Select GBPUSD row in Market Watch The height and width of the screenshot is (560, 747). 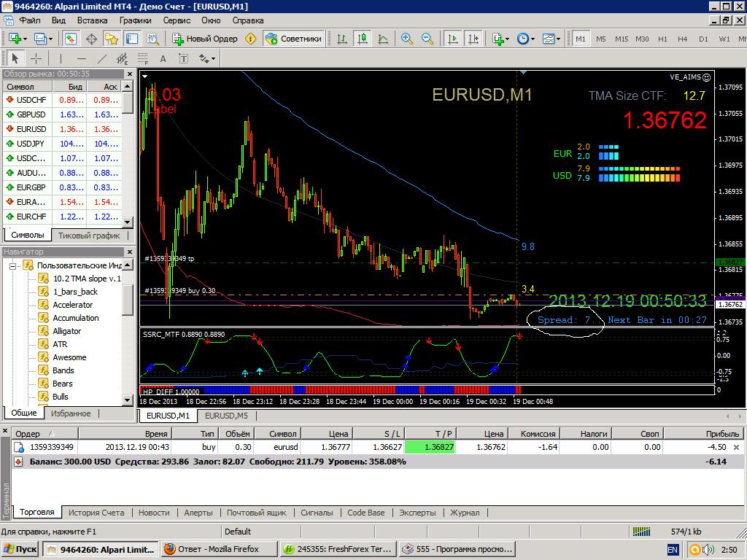[x=62, y=114]
